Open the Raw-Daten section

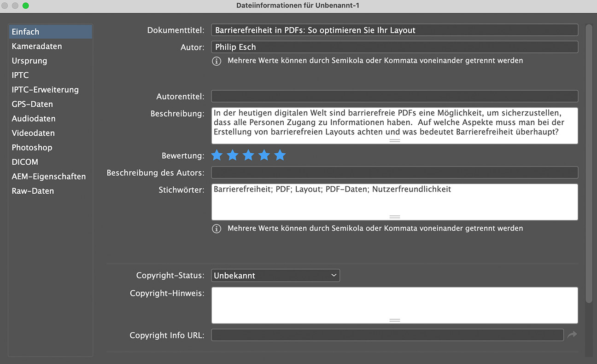(33, 191)
